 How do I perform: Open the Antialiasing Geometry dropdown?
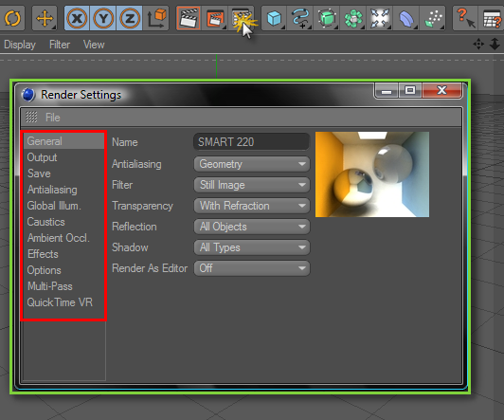coord(252,164)
